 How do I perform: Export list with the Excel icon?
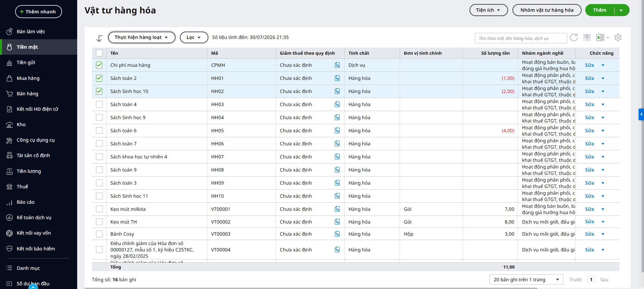600,37
